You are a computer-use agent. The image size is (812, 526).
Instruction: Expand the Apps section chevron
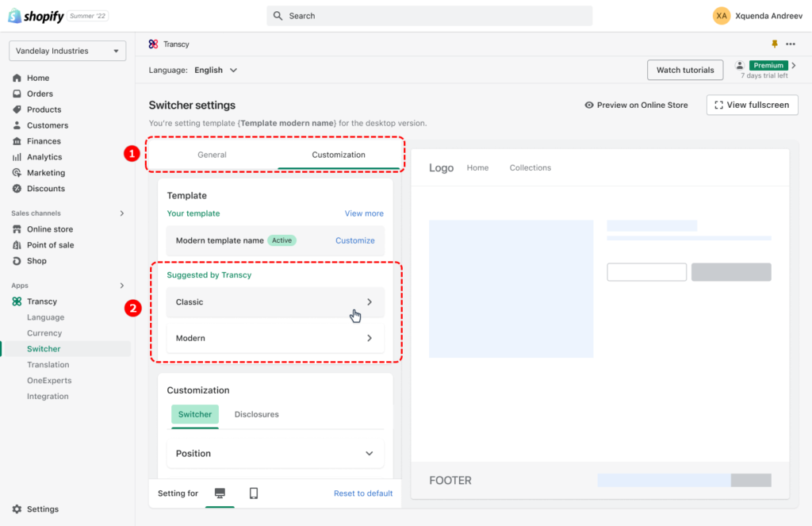[x=122, y=286]
